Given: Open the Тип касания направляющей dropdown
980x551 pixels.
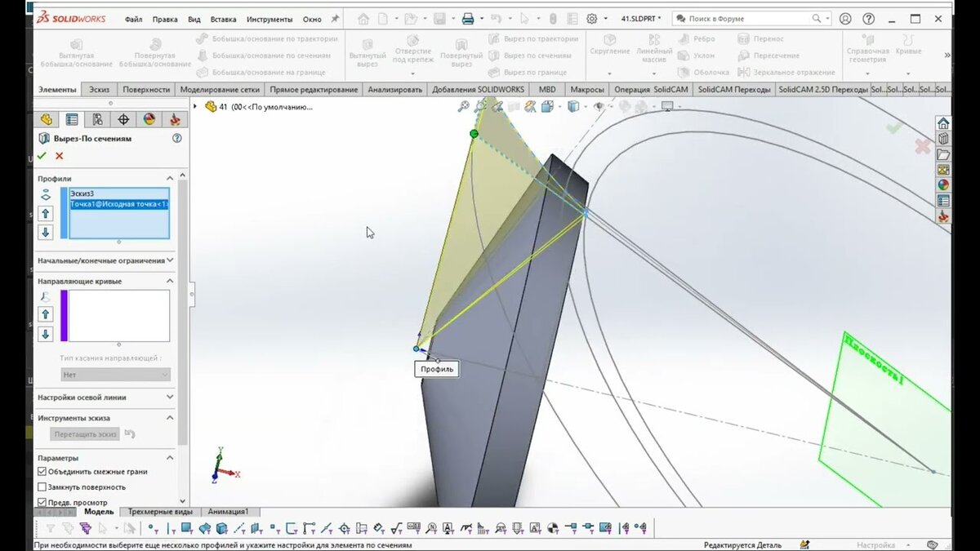Looking at the screenshot, I should 115,375.
